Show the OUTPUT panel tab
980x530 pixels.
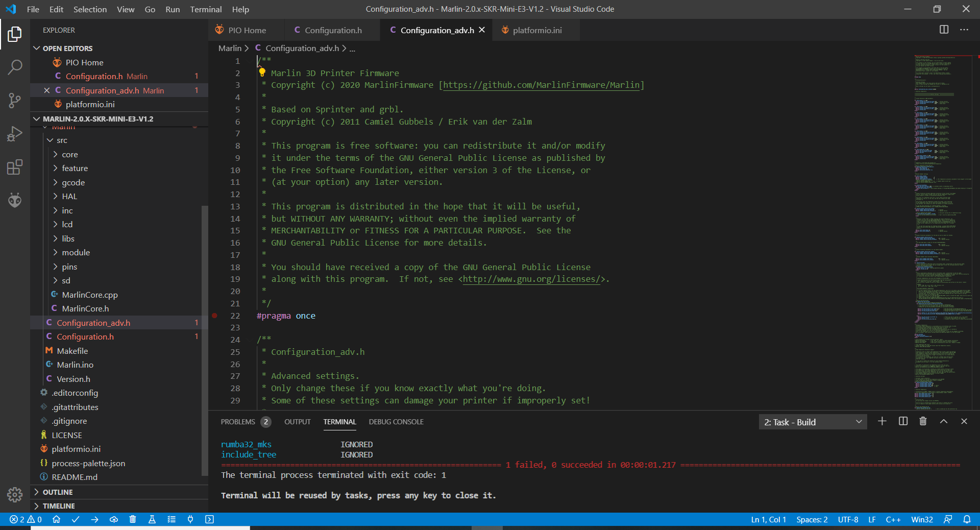click(x=298, y=422)
